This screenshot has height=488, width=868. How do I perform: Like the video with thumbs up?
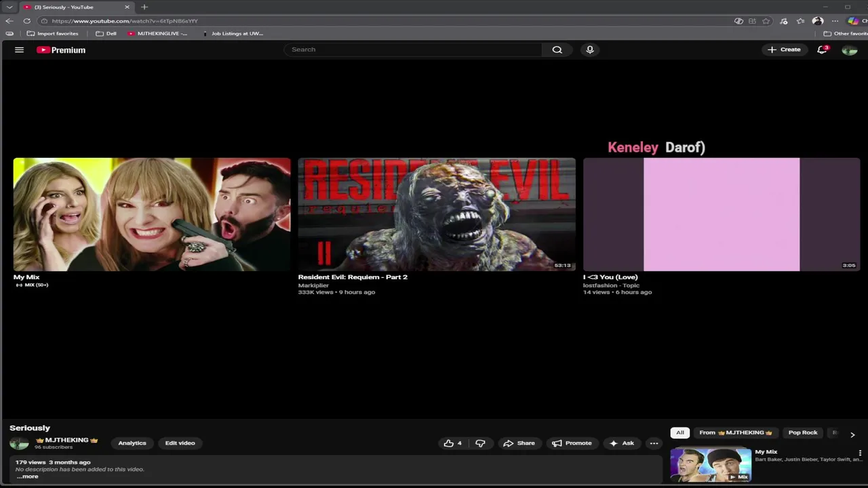click(452, 443)
